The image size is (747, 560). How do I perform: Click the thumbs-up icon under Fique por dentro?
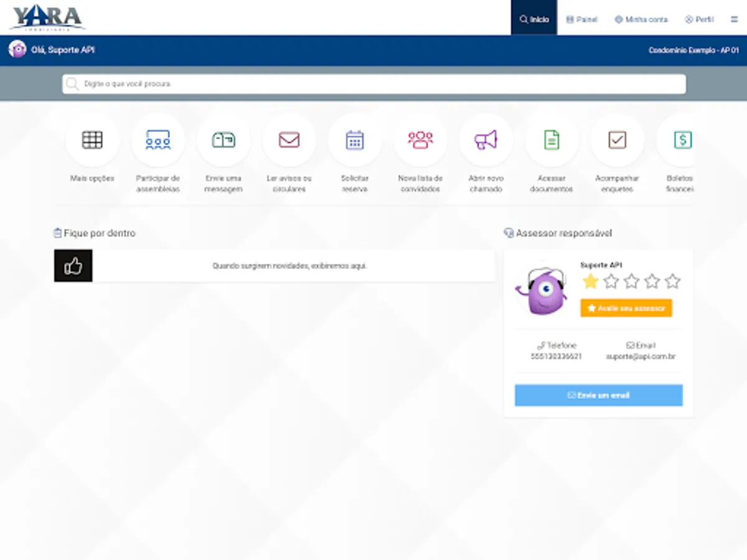(73, 266)
